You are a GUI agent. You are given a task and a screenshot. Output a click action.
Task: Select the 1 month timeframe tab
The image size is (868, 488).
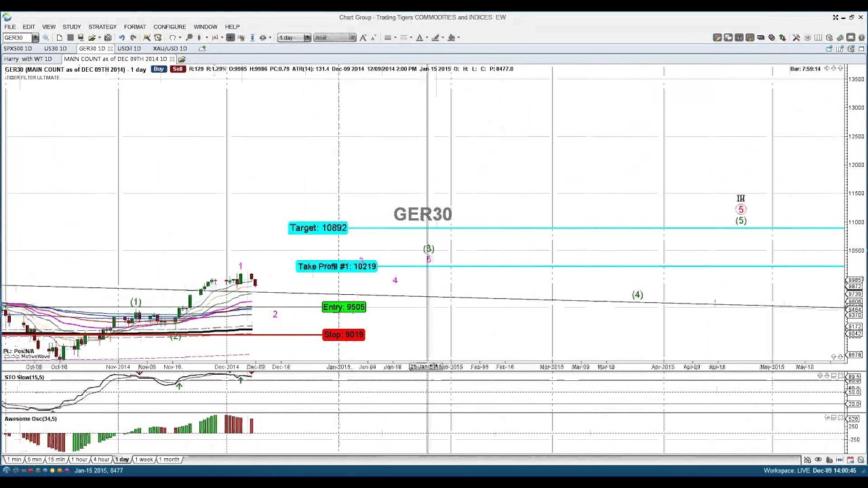169,460
